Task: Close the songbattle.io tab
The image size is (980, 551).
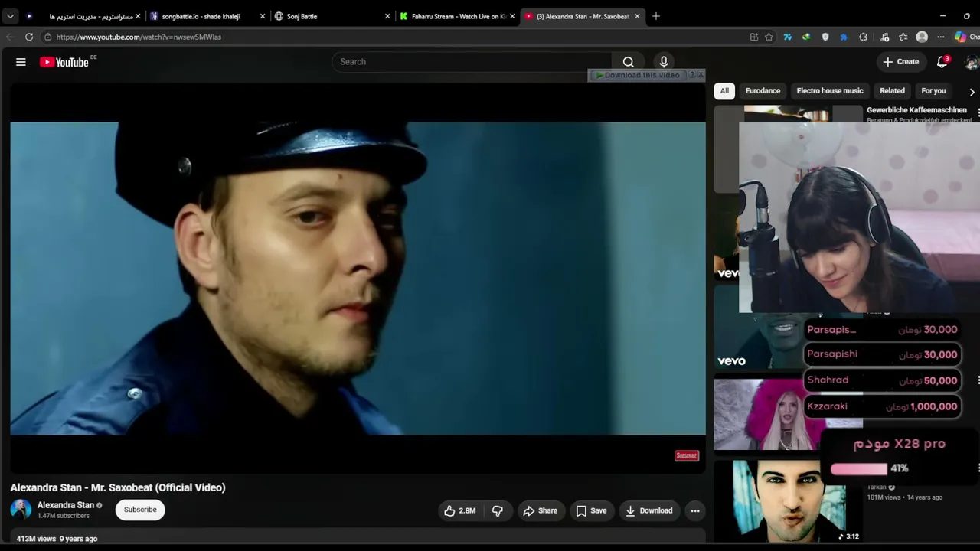Action: 263,16
